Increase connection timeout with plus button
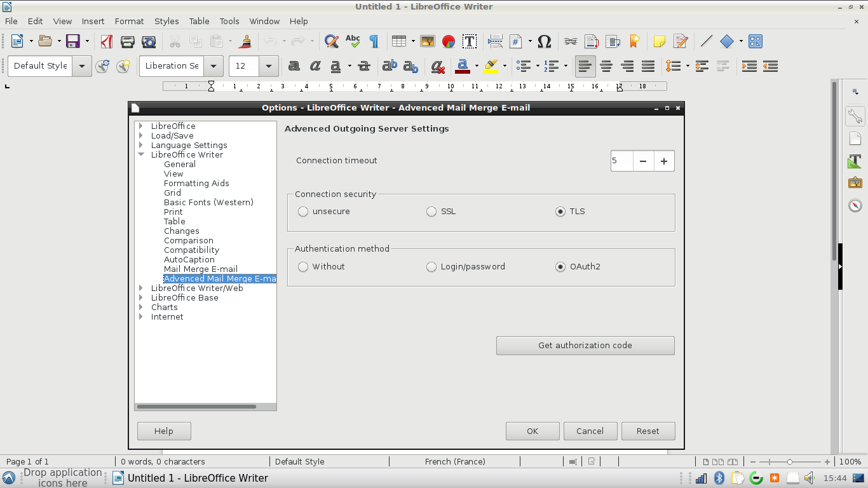 tap(664, 161)
